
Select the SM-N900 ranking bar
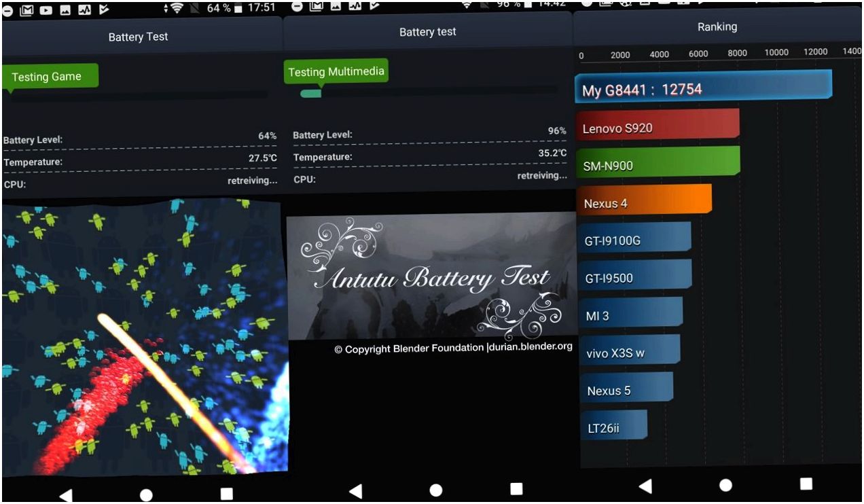[658, 163]
